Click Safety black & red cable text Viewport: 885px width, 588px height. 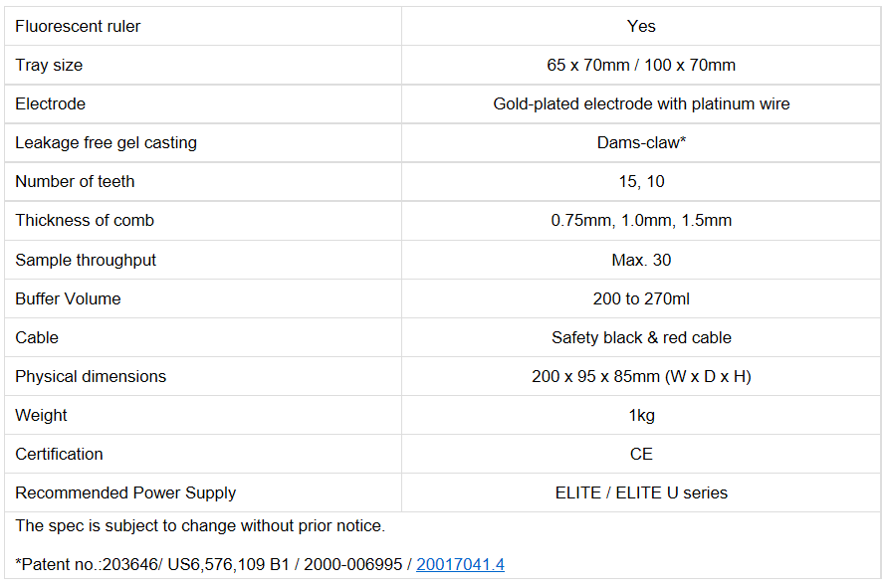click(x=641, y=337)
